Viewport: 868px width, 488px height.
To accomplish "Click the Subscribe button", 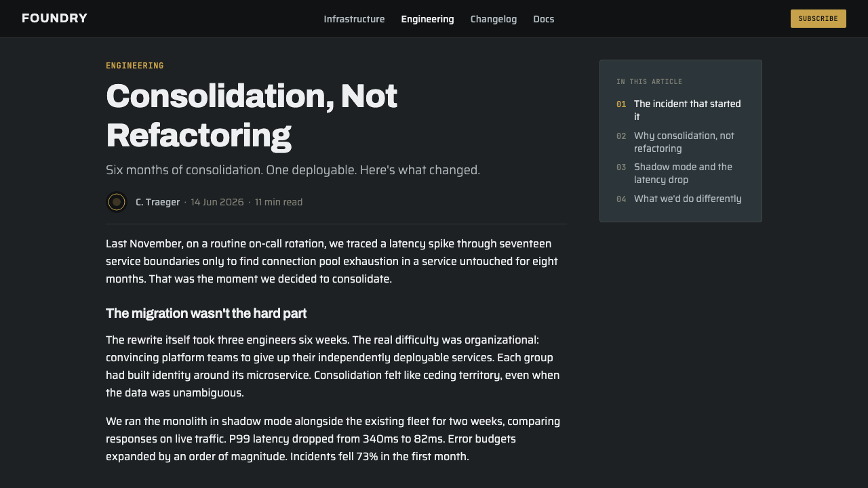I will (x=818, y=19).
